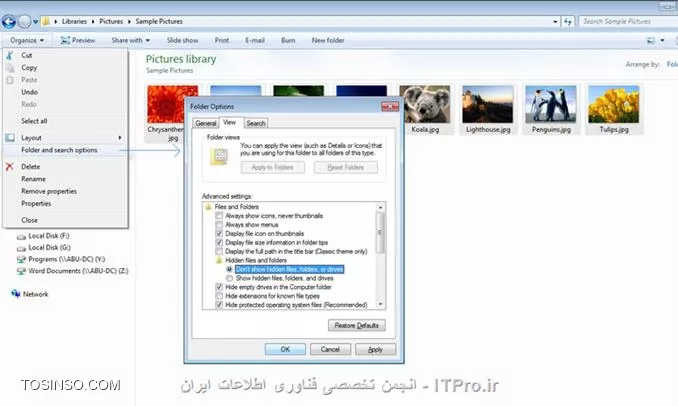Click the Forward navigation arrow
This screenshot has width=678, height=406.
[24, 21]
